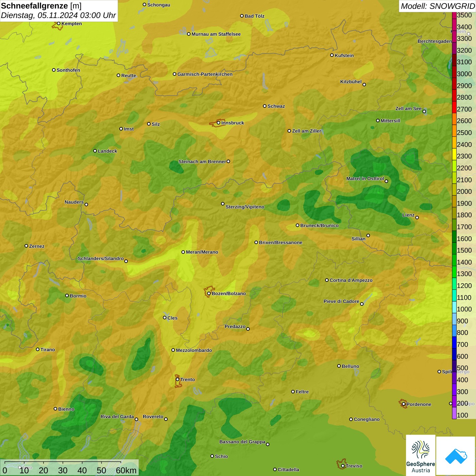476x476 pixels.
Task: Click the Sonthofen marker dot
Action: tap(54, 70)
